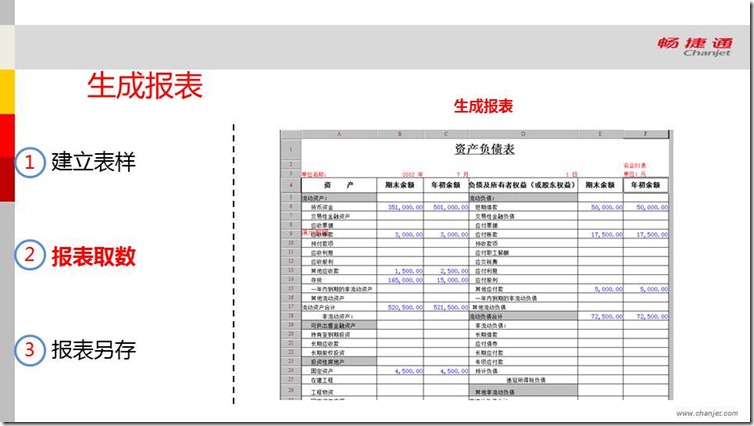Select 17,500.00 in column F
The image size is (754, 426).
[x=646, y=234]
